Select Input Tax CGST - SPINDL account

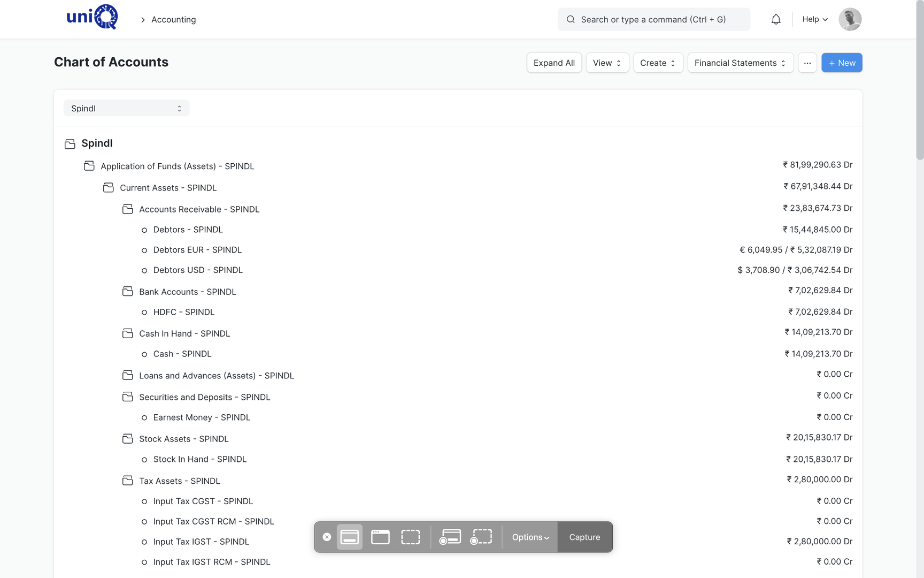pyautogui.click(x=203, y=501)
